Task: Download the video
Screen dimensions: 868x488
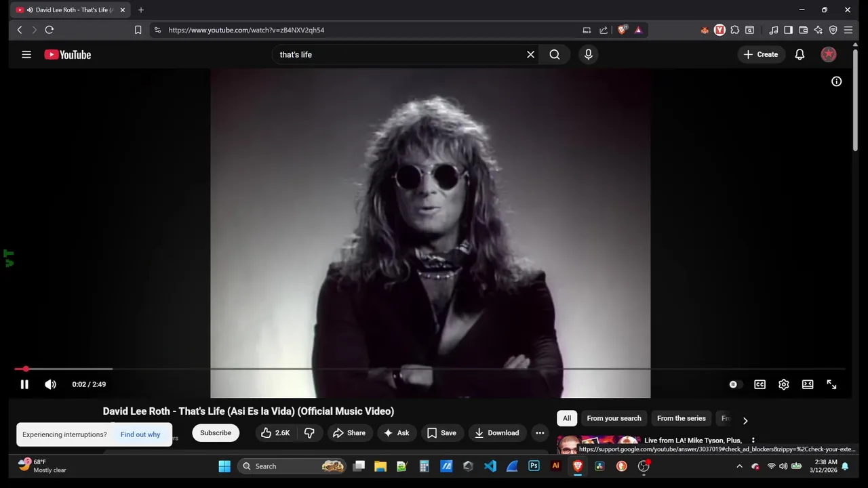Action: (496, 433)
